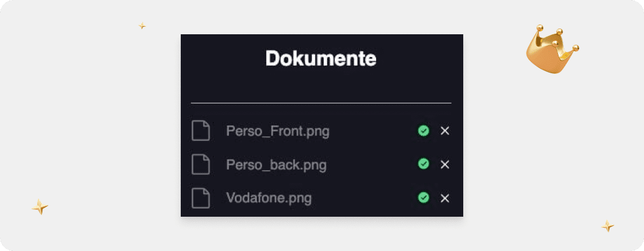Click the Dokumente heading
Viewport: 644px width, 251px height.
(321, 59)
